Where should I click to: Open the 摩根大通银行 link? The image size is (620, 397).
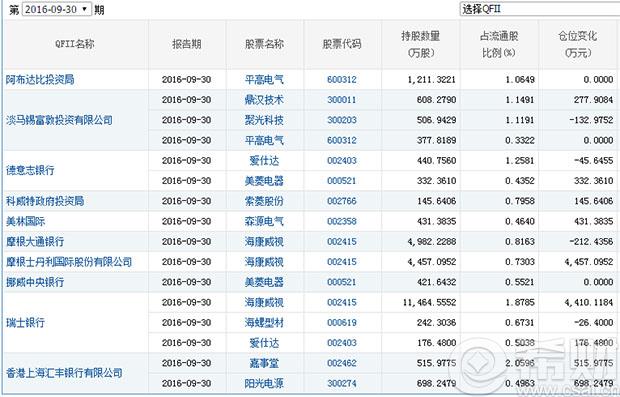pyautogui.click(x=35, y=241)
